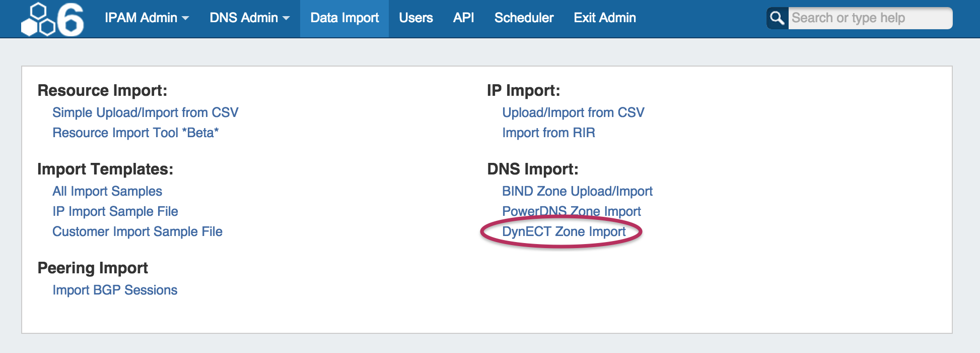The image size is (980, 353).
Task: Click the DynECT Zone Import link
Action: (x=564, y=231)
